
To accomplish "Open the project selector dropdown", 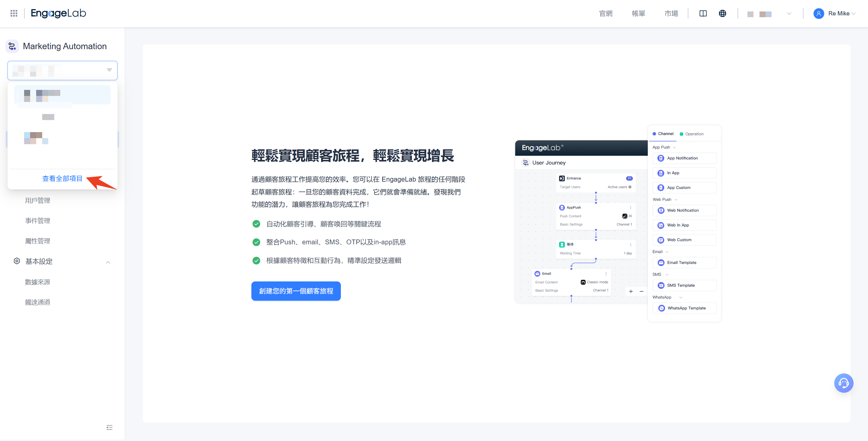I will pos(62,70).
